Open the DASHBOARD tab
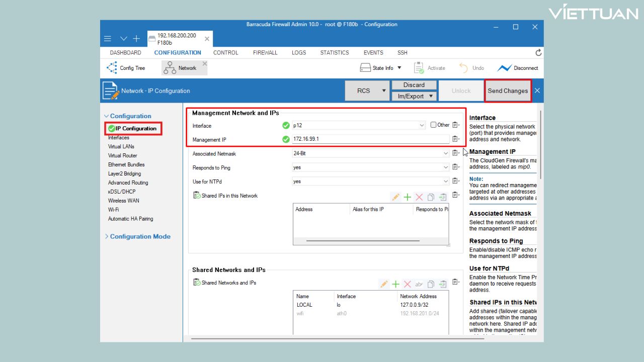644x362 pixels. 125,53
